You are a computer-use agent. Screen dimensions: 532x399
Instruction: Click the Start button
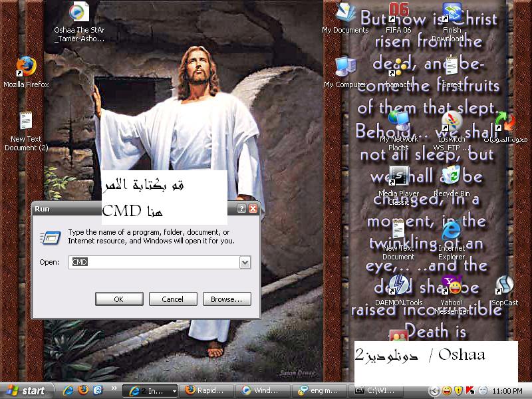(27, 391)
